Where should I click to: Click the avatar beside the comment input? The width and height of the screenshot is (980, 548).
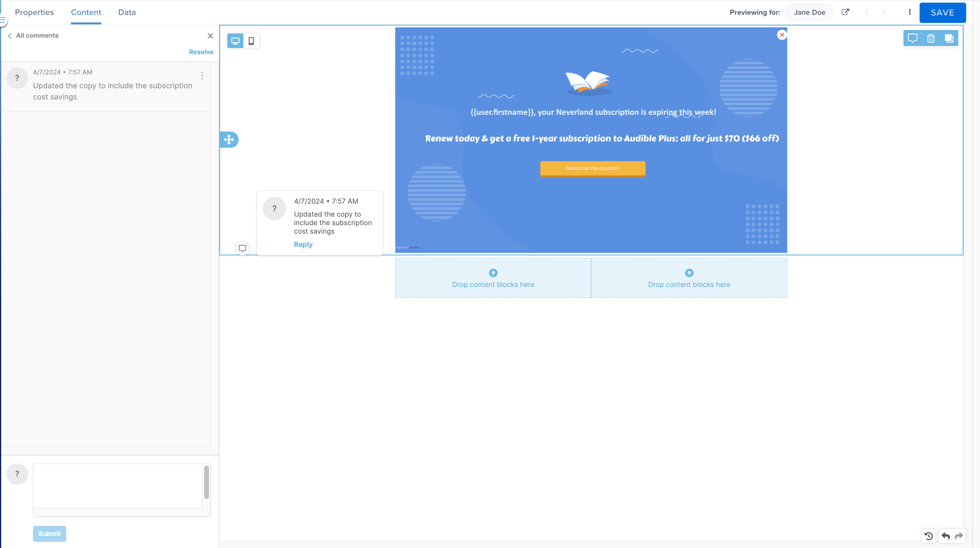click(x=17, y=474)
